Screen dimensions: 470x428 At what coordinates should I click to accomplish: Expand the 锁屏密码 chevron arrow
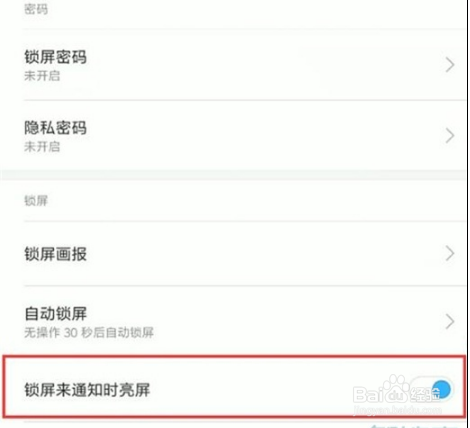tap(450, 65)
